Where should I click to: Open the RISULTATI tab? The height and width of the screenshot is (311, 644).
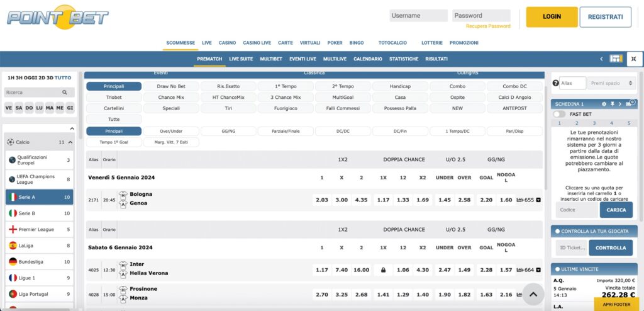coord(436,59)
